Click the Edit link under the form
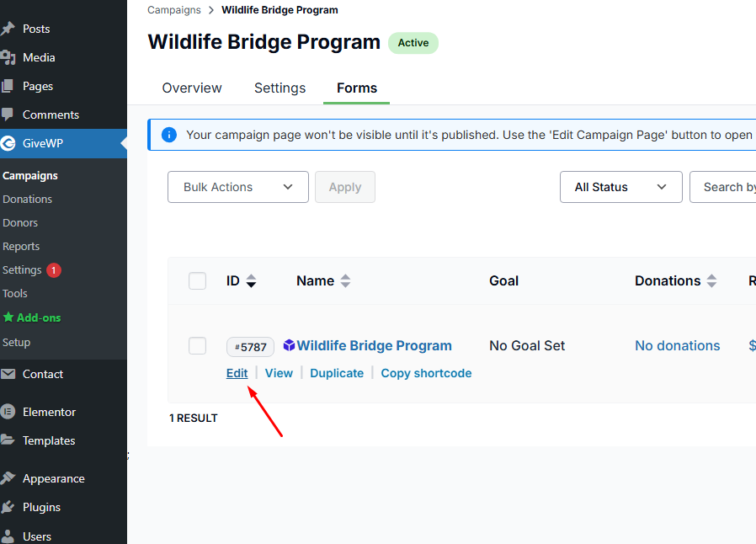The width and height of the screenshot is (756, 544). click(x=237, y=373)
